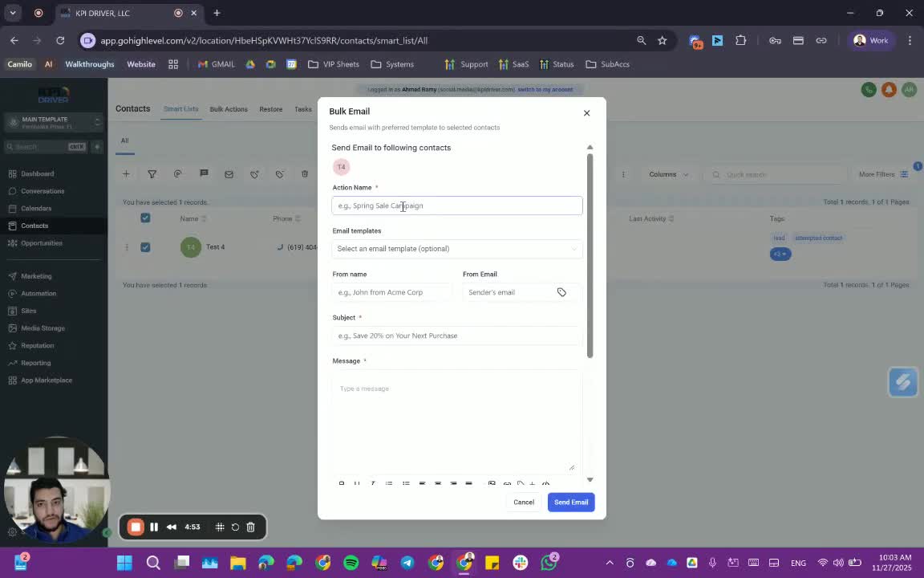This screenshot has height=578, width=924.
Task: Click the delete trash icon in the contacts toolbar
Action: click(305, 174)
